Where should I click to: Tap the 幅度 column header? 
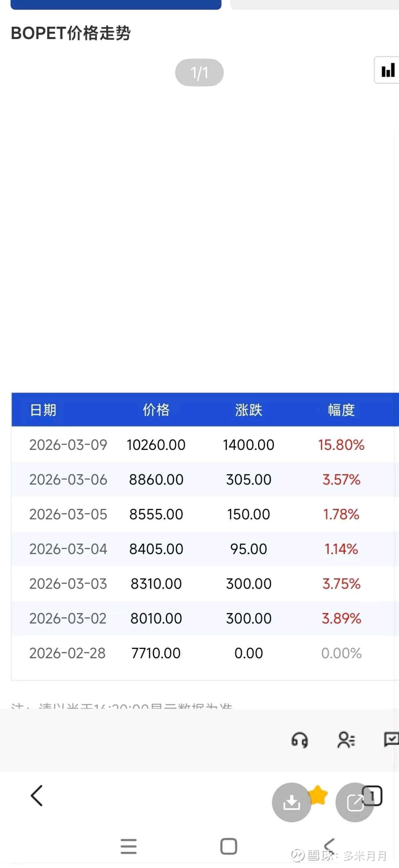click(x=341, y=410)
